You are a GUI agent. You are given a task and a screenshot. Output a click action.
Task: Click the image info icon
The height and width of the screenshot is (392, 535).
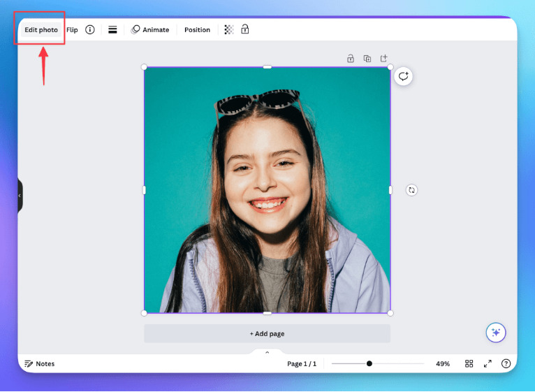click(x=90, y=30)
